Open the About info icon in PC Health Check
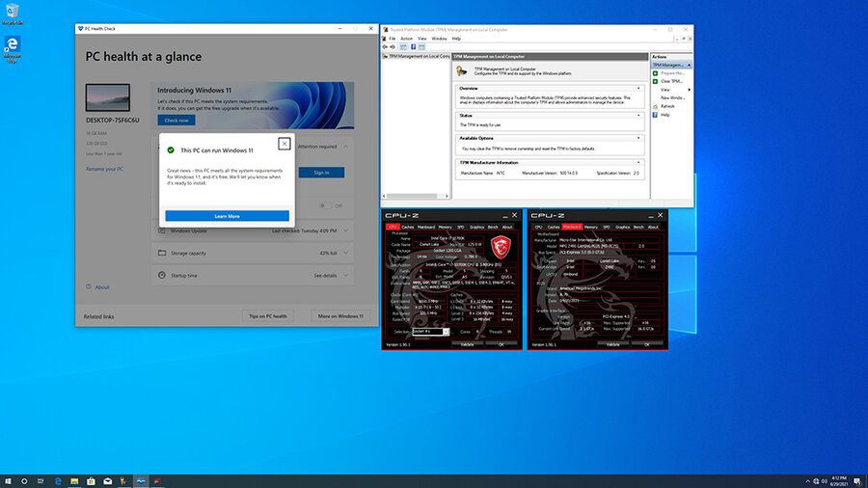The image size is (868, 488). [x=90, y=287]
